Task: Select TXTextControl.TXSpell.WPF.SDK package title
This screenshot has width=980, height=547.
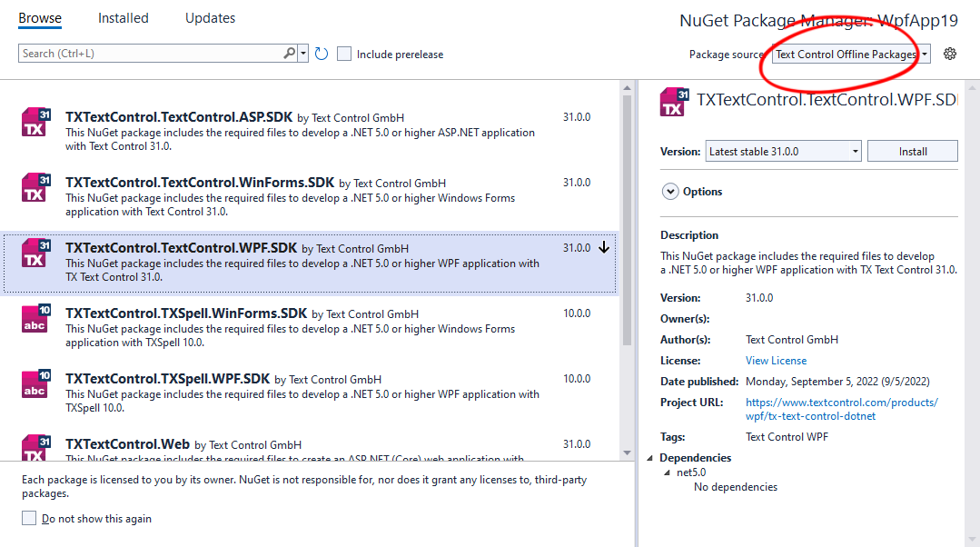Action: pos(167,379)
